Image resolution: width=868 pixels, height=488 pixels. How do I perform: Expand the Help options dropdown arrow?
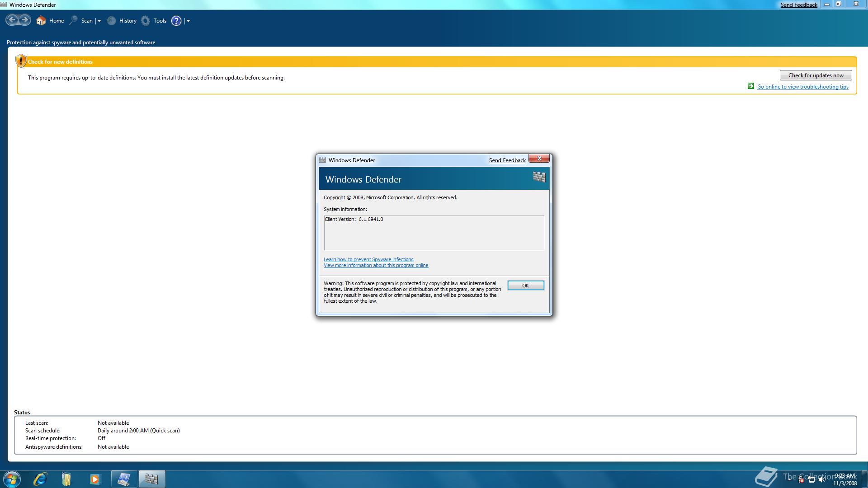tap(188, 21)
